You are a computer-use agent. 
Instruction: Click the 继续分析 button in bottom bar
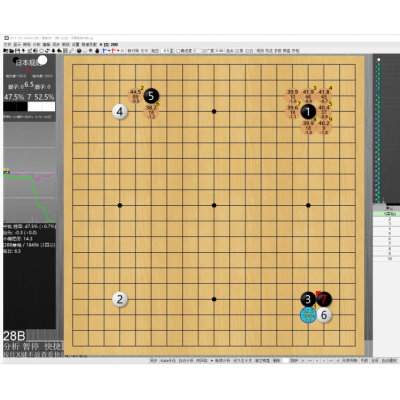click(x=221, y=361)
